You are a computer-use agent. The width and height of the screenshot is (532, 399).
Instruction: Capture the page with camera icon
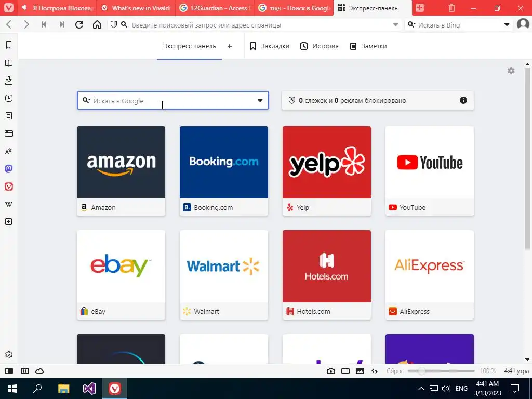[331, 371]
